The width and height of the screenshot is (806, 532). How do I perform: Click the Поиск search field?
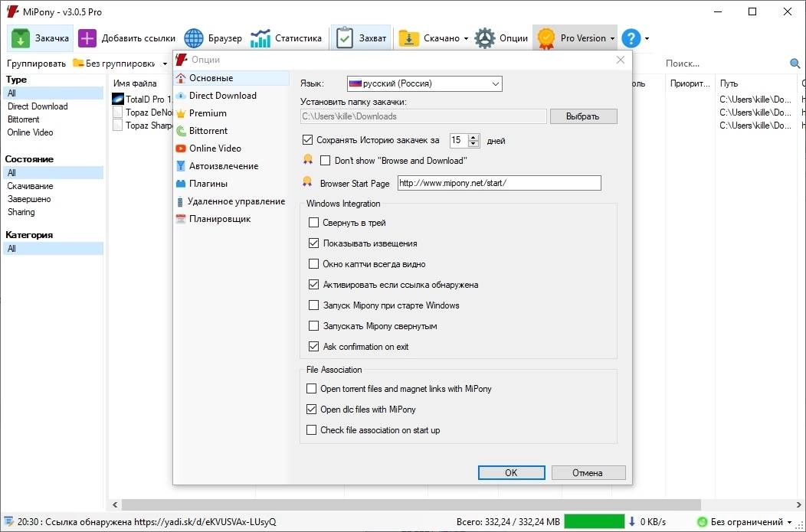pos(724,64)
